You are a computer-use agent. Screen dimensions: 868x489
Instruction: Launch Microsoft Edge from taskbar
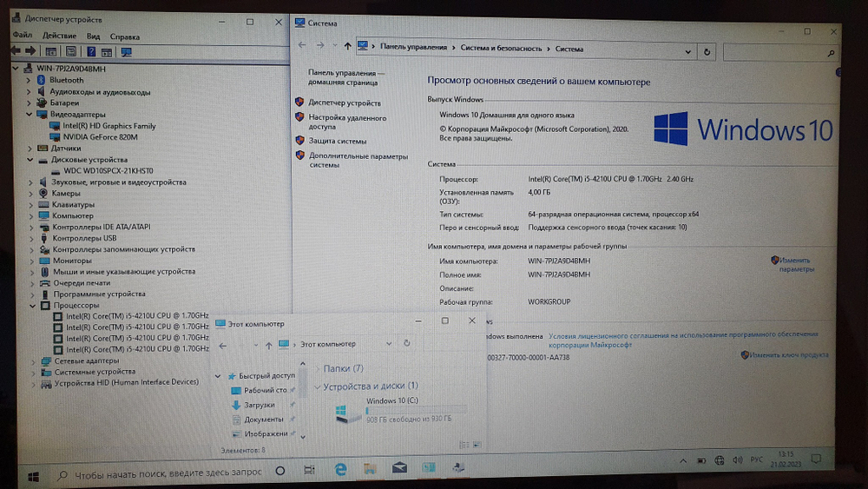point(340,470)
